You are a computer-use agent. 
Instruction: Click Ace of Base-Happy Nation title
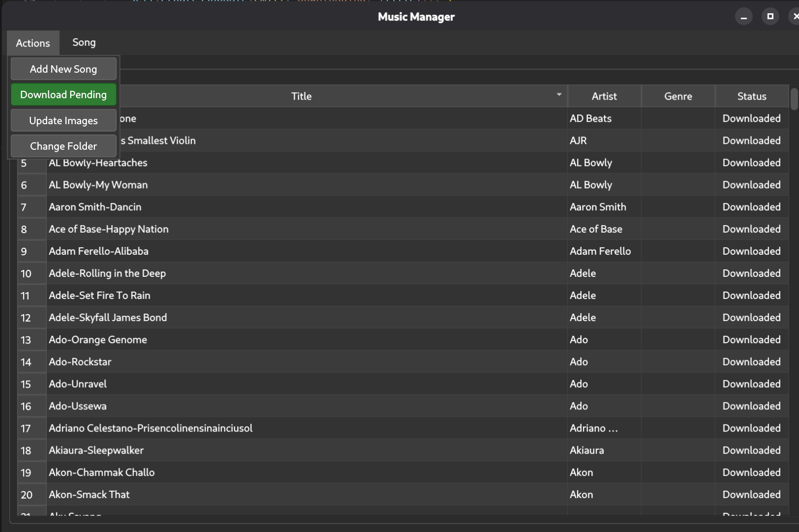[109, 229]
